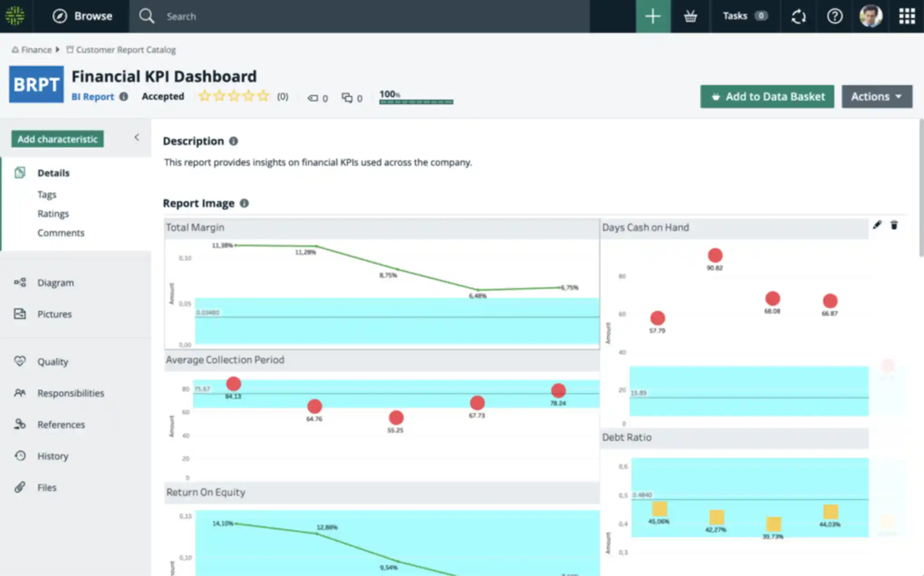Image resolution: width=924 pixels, height=576 pixels.
Task: Click info icon beside Description heading
Action: (233, 141)
